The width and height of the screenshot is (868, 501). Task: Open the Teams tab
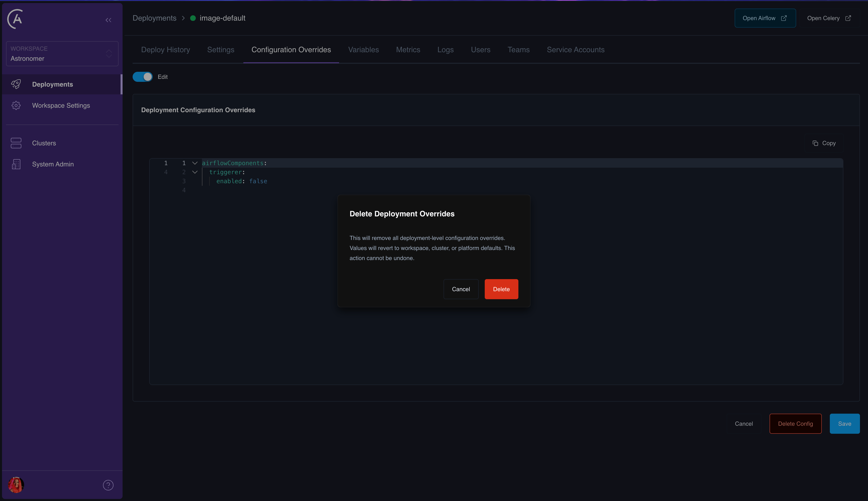[519, 49]
